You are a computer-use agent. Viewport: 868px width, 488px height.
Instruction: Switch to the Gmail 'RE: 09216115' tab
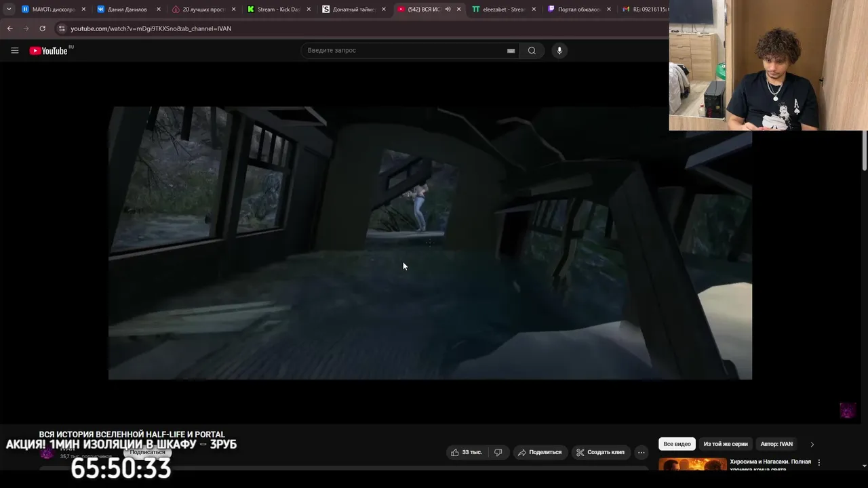point(644,9)
